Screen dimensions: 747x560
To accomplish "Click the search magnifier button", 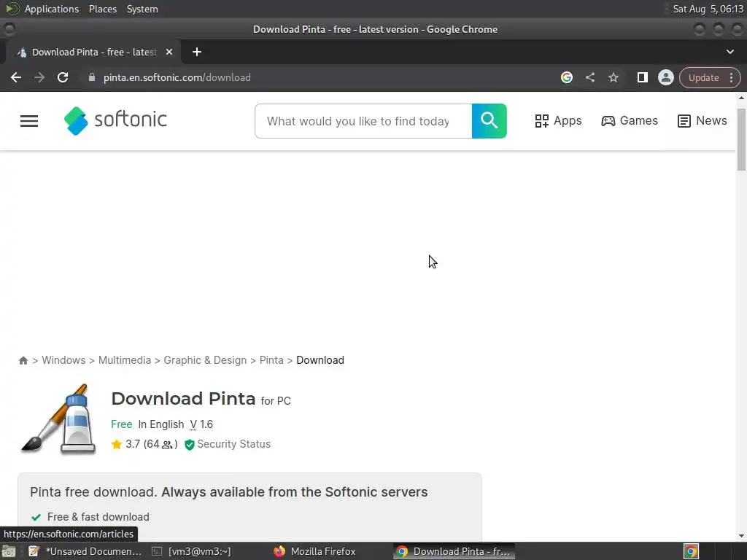I will click(x=489, y=121).
